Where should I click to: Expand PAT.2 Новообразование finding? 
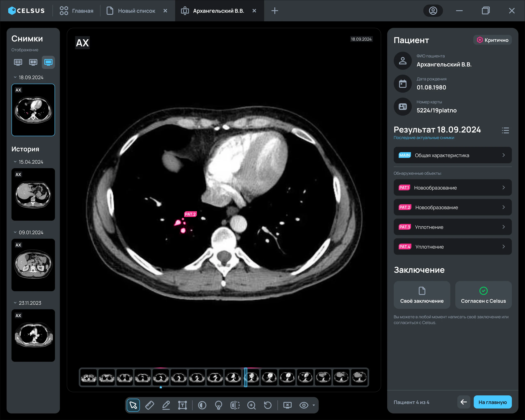(x=453, y=207)
